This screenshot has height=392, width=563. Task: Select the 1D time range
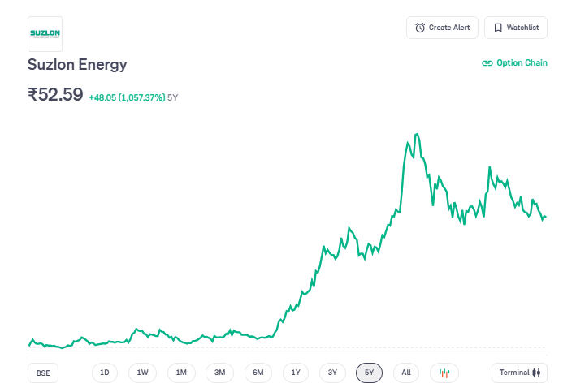(x=105, y=373)
